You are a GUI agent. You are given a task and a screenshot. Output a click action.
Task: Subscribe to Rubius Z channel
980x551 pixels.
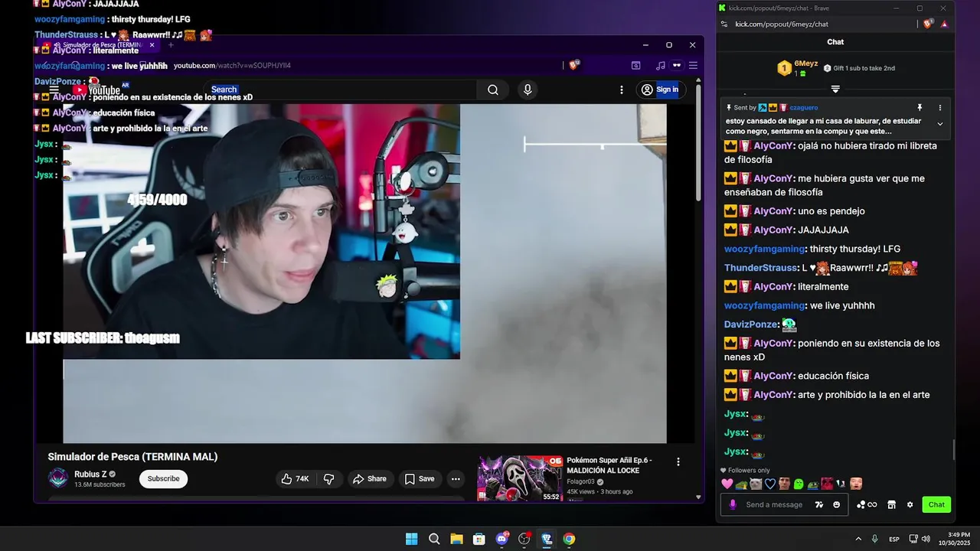tap(163, 479)
